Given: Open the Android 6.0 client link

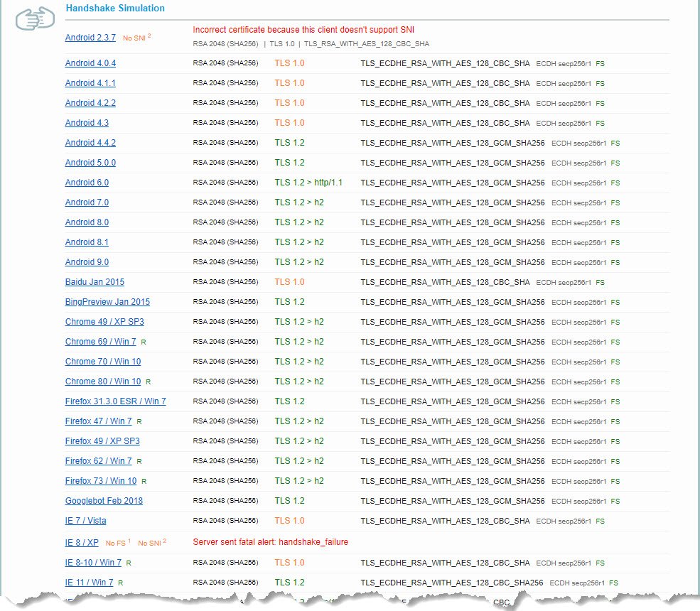Looking at the screenshot, I should pyautogui.click(x=87, y=182).
